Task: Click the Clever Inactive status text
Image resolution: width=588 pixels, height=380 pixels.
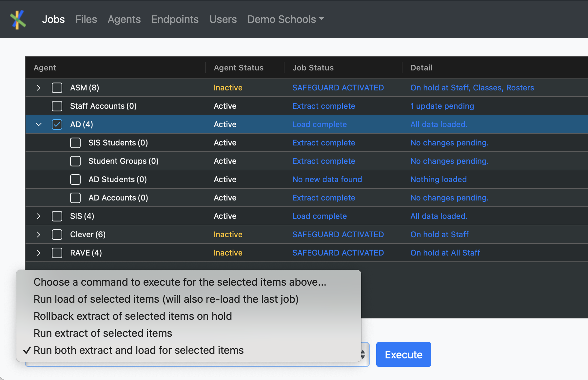Action: (x=228, y=235)
